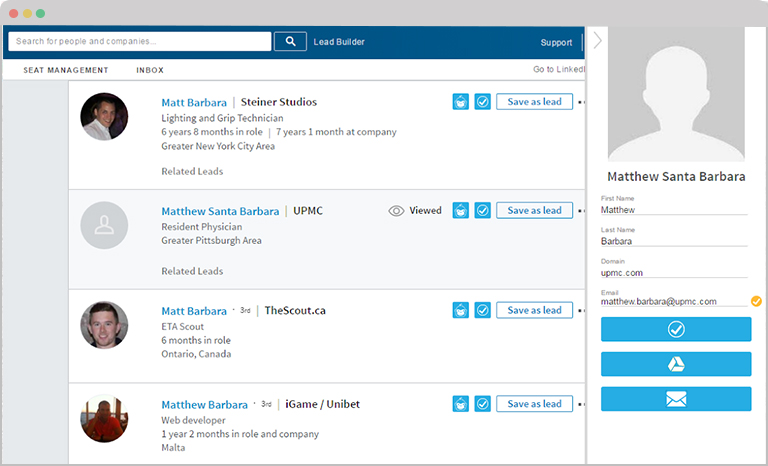
Task: Open Matthew Santa Barbara's profile link
Action: pos(220,211)
